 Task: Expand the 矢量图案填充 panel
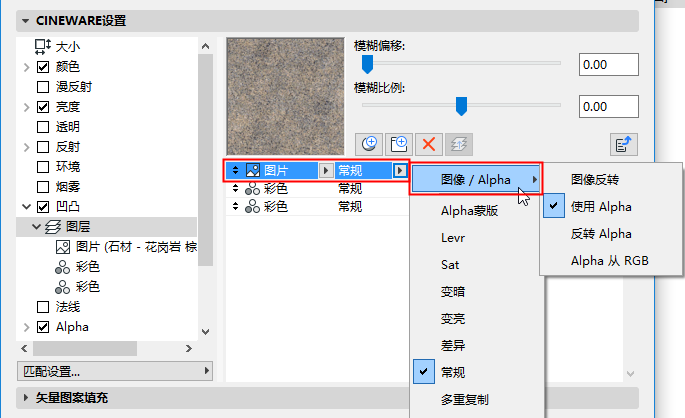click(25, 398)
